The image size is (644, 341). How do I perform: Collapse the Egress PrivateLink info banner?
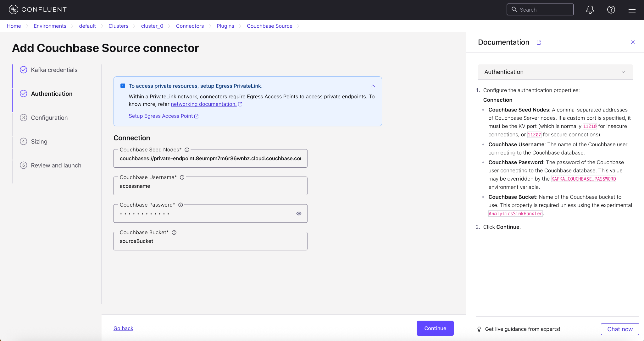pos(373,86)
